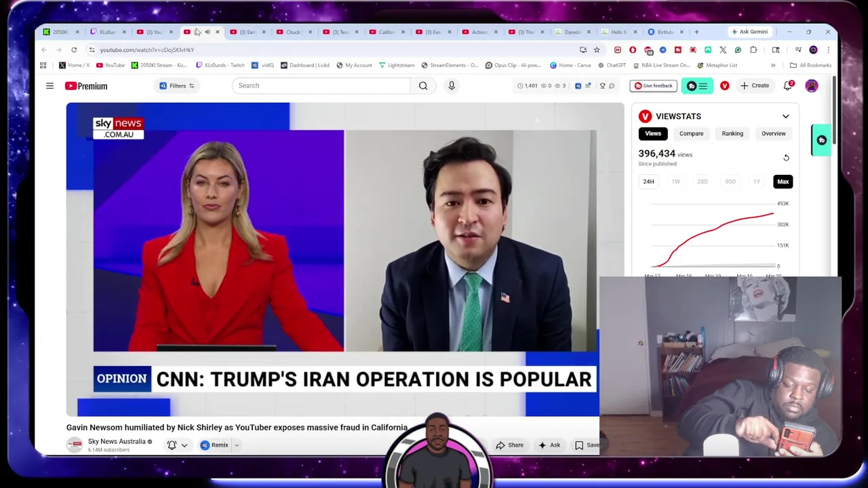868x488 pixels.
Task: Open Chrome extensions puzzle icon
Action: 753,49
